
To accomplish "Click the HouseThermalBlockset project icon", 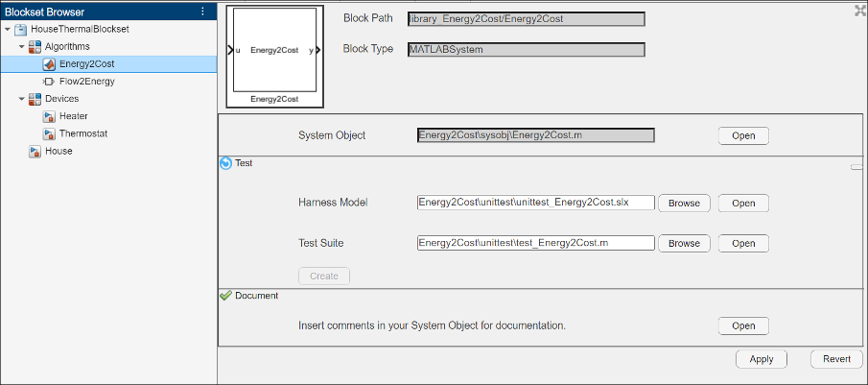I will click(x=20, y=30).
